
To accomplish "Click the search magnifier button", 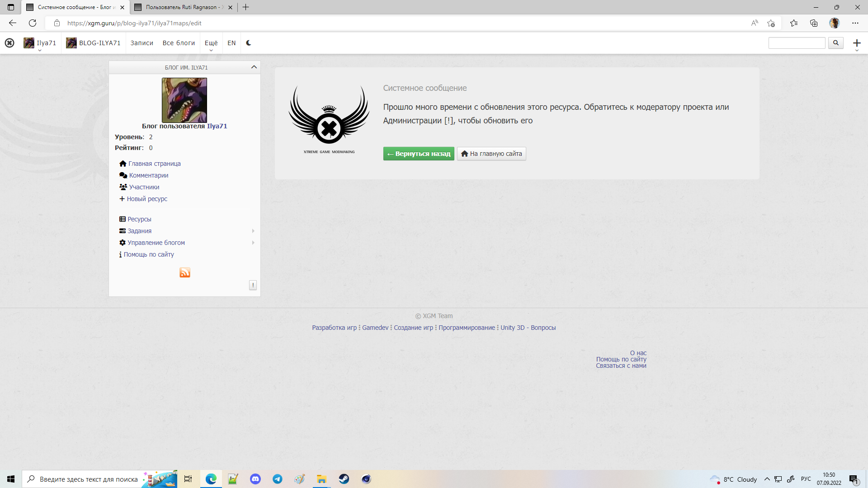I will (x=835, y=43).
